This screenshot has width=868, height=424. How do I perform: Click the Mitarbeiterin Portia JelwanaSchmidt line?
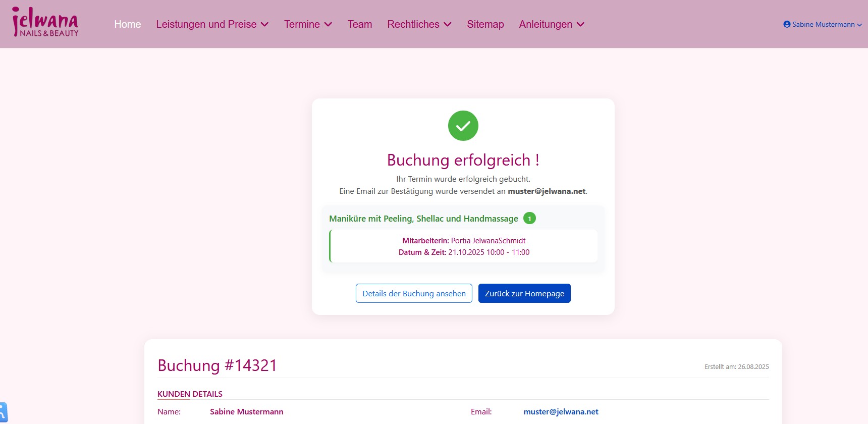(464, 241)
